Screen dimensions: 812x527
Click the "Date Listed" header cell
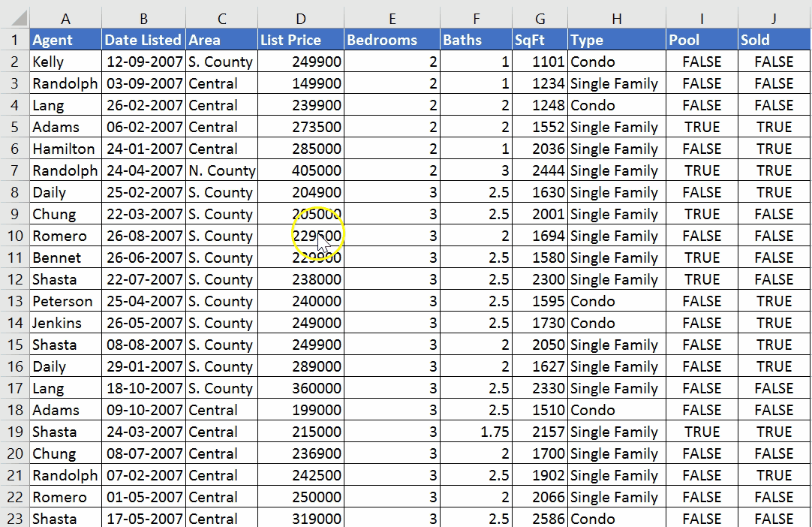[x=143, y=40]
